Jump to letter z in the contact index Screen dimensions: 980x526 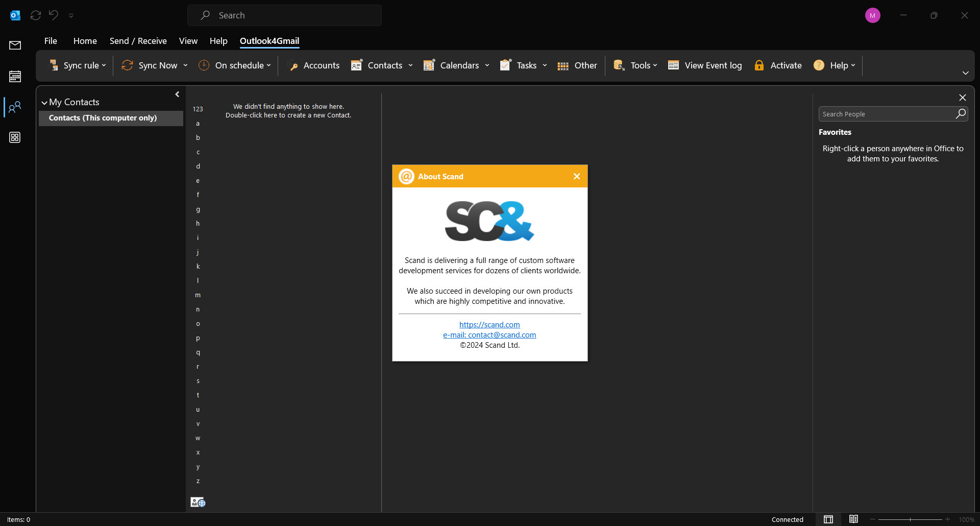tap(198, 481)
